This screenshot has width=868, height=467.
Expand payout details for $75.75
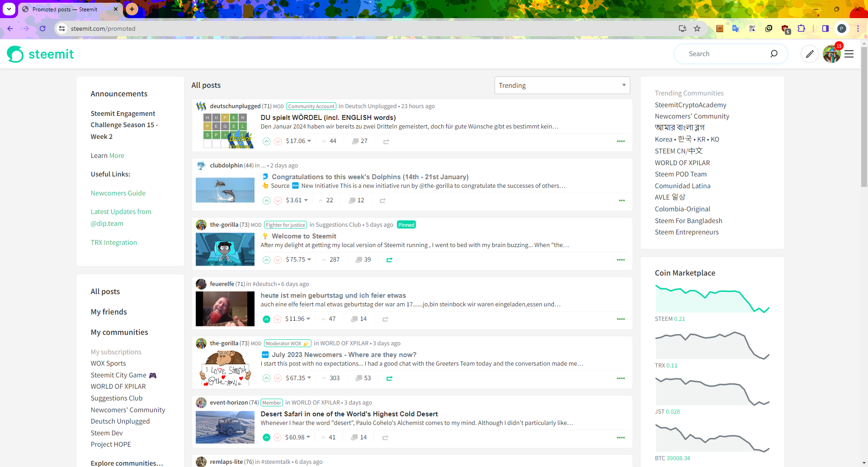[298, 260]
